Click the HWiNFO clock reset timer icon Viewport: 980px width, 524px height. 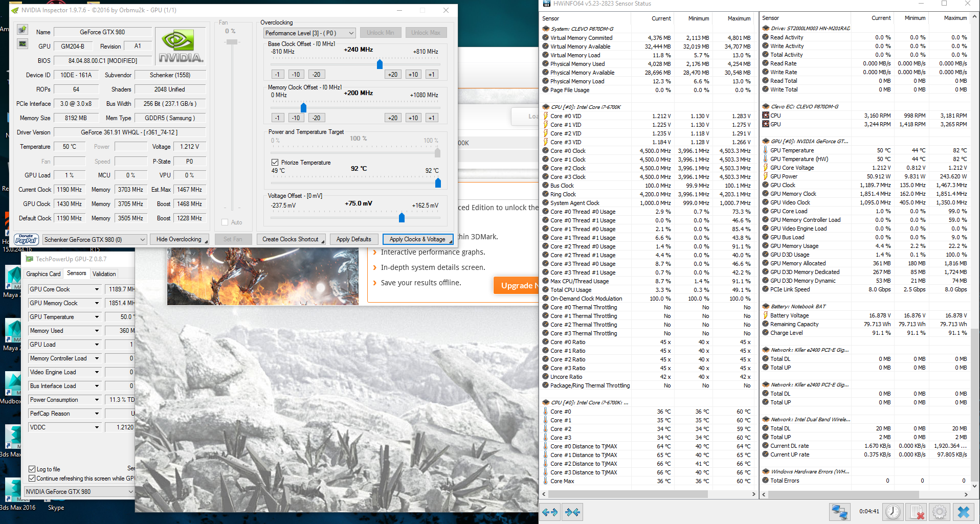point(893,512)
